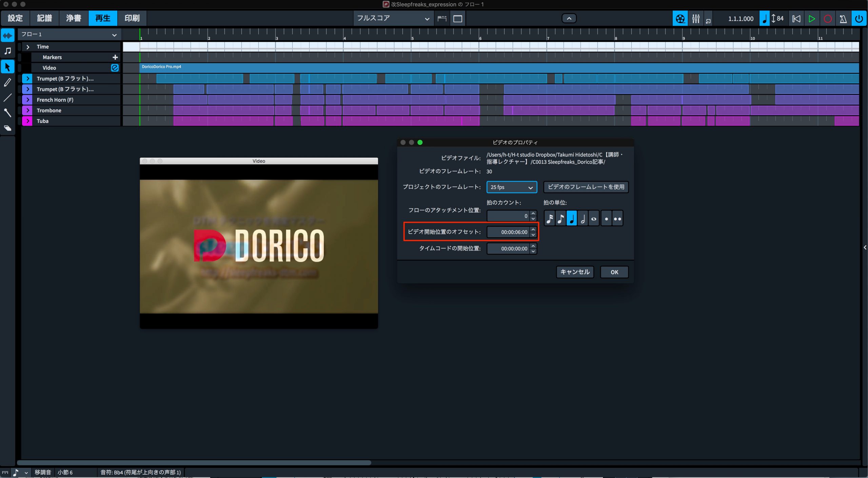868x478 pixels.
Task: Choose the pencil draw tool
Action: [7, 82]
